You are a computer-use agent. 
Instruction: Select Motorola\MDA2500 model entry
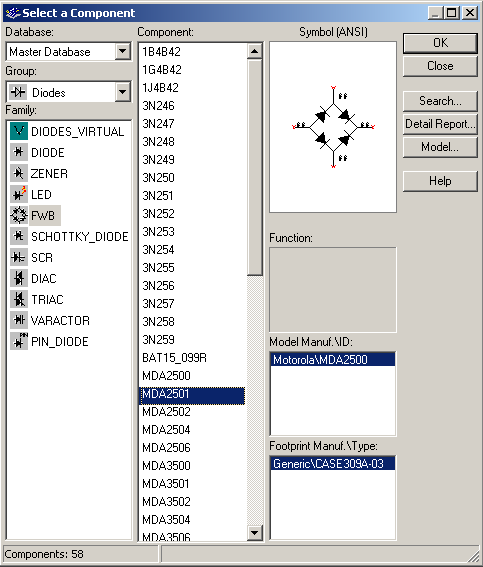[x=333, y=359]
